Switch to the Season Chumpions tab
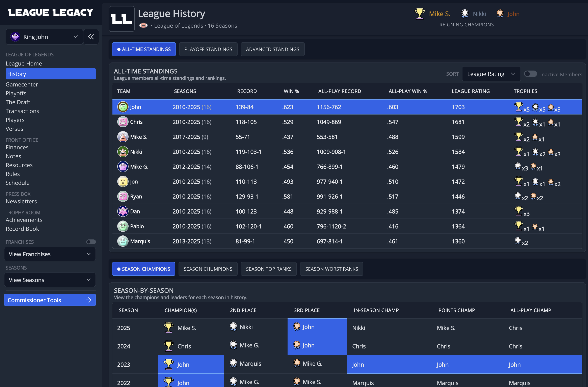588x387 pixels. (x=208, y=269)
